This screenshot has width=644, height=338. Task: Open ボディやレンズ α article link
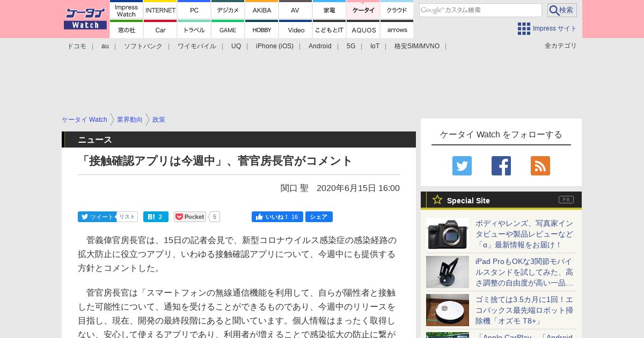(x=524, y=234)
